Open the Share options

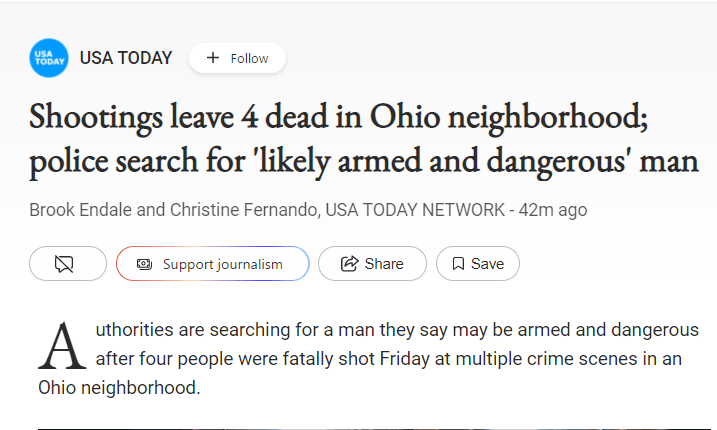pos(372,264)
